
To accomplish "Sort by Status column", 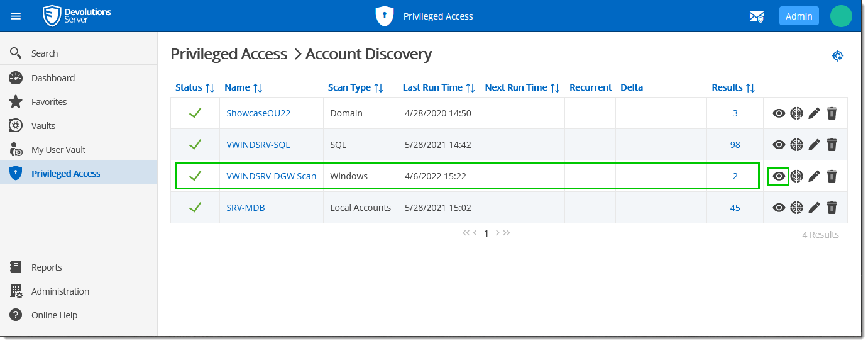I will pyautogui.click(x=195, y=87).
